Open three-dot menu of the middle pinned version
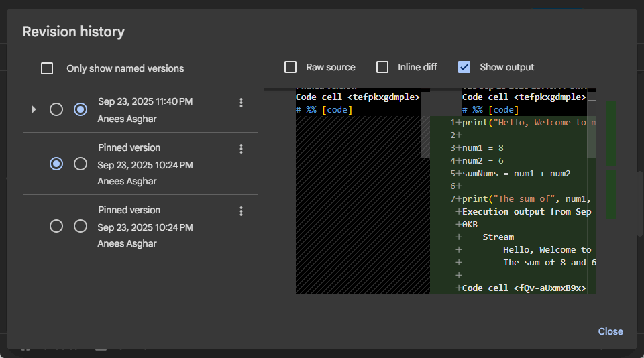 pos(241,149)
